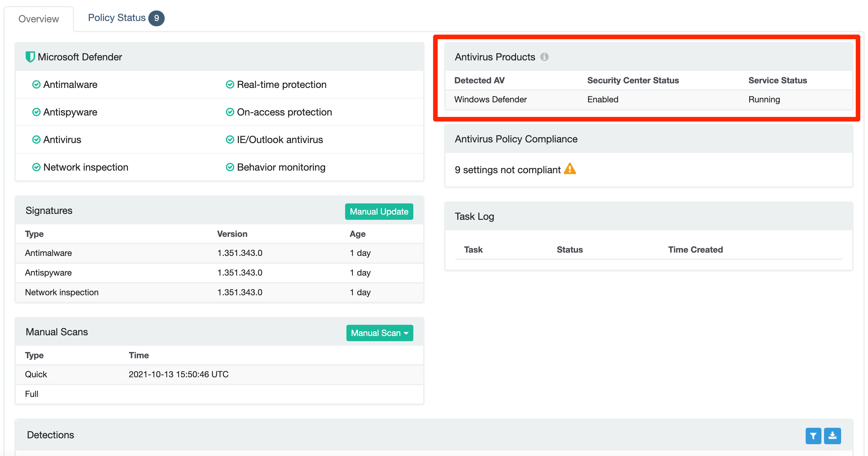Click the On-access protection label
Viewport: 868px width, 456px height.
(x=284, y=112)
